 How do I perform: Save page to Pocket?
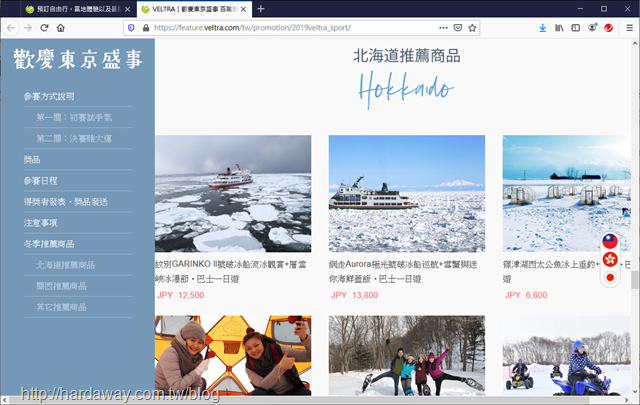tap(458, 28)
